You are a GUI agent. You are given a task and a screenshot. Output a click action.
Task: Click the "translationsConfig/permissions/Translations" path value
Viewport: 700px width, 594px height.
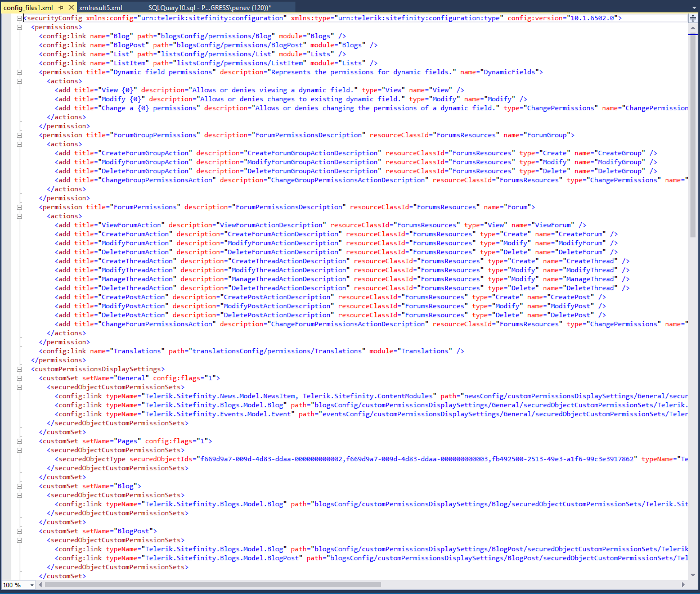(277, 351)
